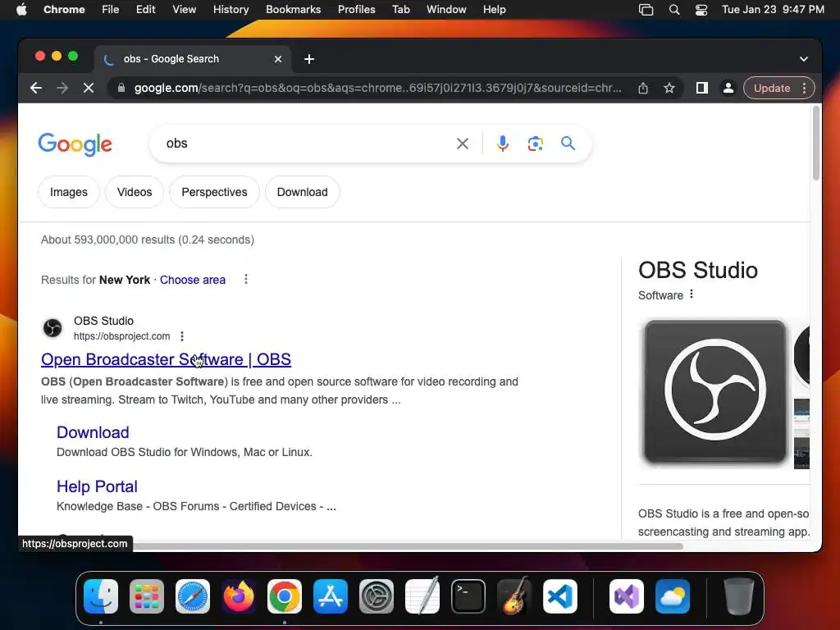Open the File menu

111,10
